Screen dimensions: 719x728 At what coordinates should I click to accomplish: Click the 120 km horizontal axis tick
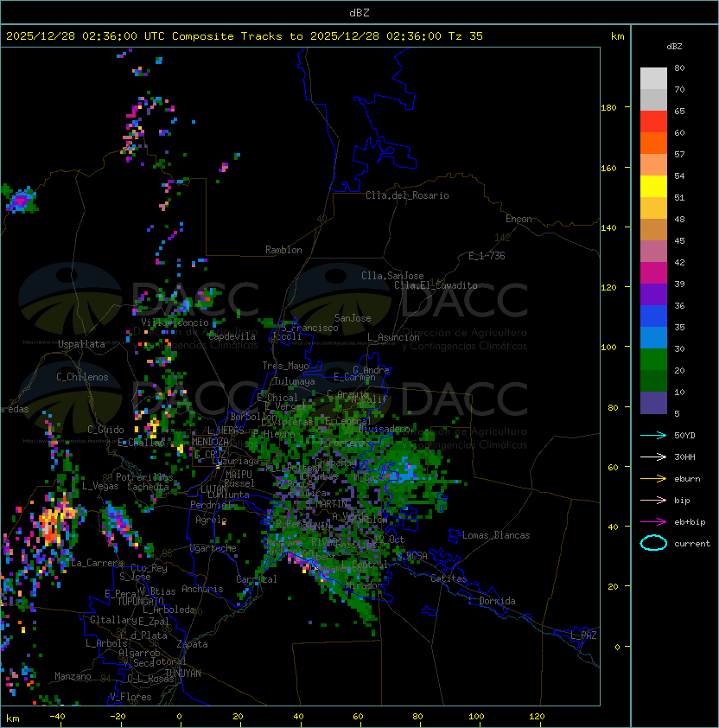537,717
